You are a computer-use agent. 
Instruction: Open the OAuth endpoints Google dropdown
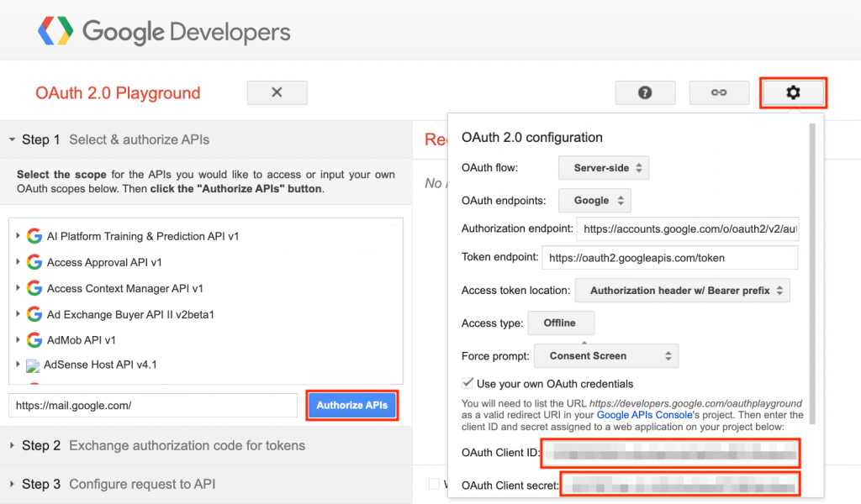tap(594, 201)
